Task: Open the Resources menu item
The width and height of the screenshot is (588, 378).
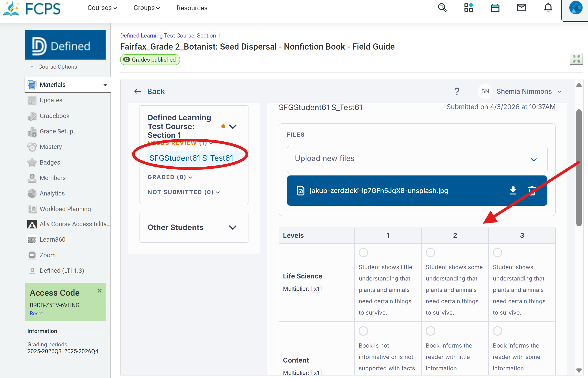Action: (192, 8)
